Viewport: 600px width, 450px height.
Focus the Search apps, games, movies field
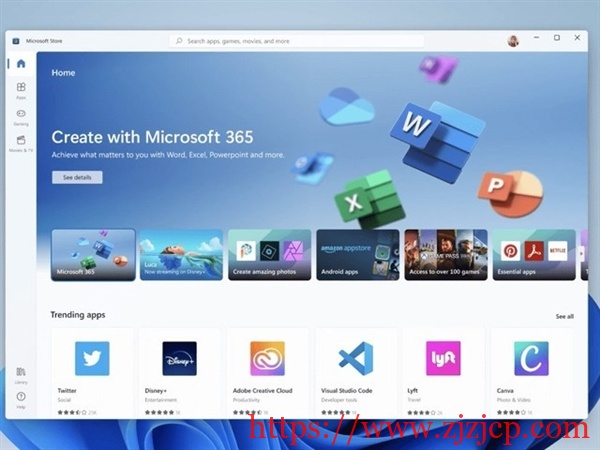[297, 41]
